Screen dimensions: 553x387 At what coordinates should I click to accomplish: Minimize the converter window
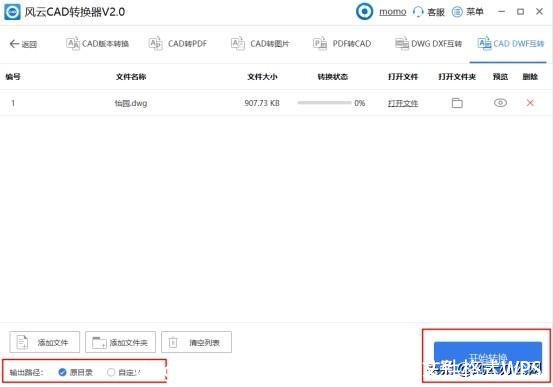(501, 12)
